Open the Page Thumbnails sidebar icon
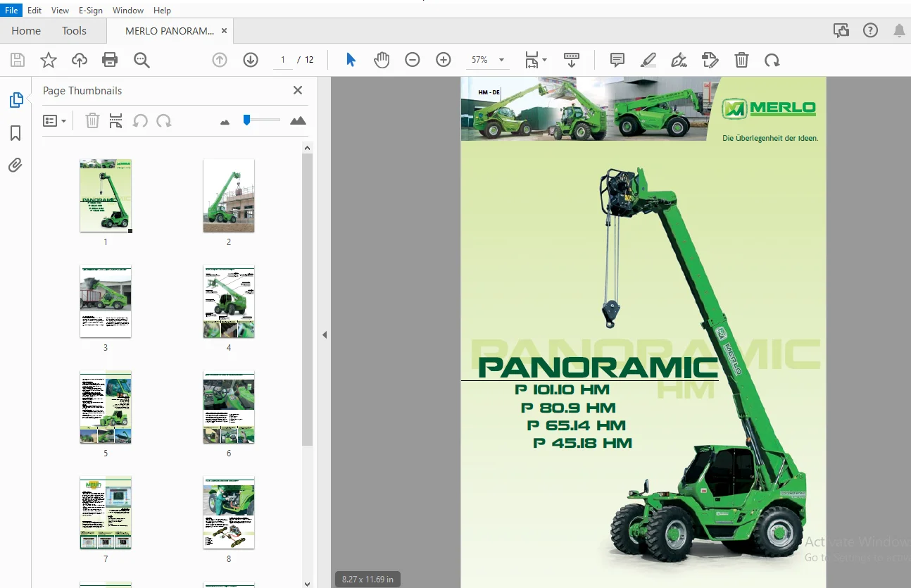This screenshot has height=588, width=911. pos(15,101)
